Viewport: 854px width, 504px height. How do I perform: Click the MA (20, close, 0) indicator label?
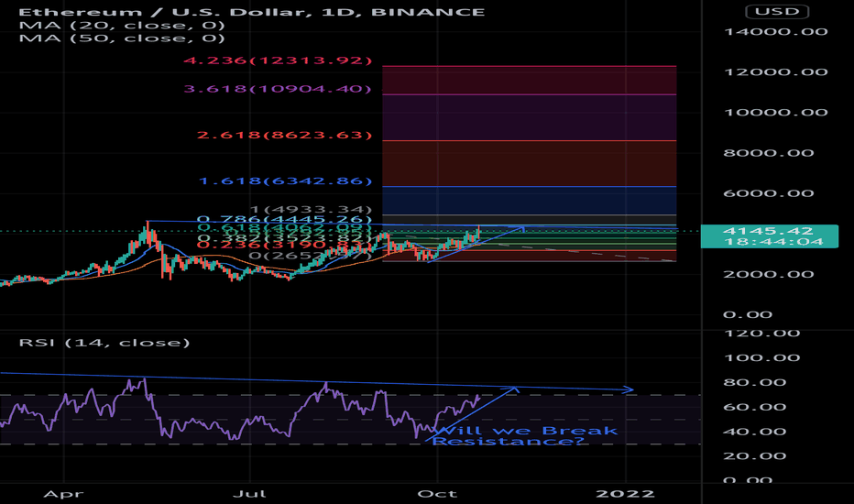tap(122, 25)
